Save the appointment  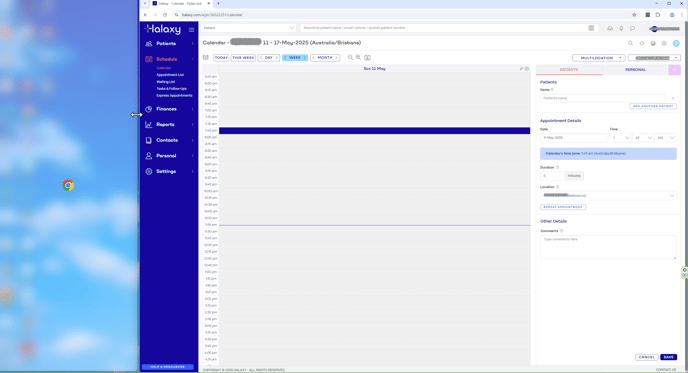(668, 357)
